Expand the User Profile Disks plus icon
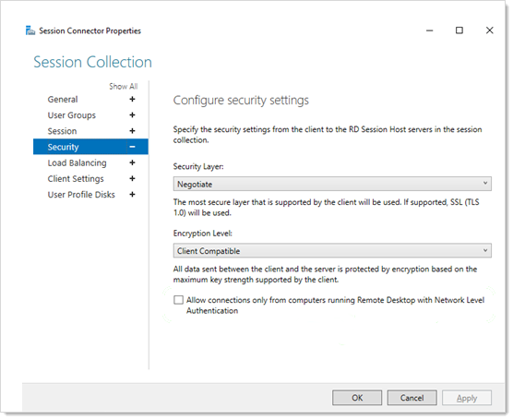The width and height of the screenshot is (513, 420). coord(132,195)
